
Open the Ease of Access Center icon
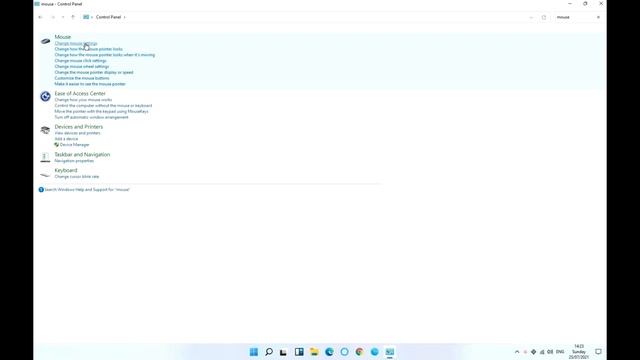coord(45,96)
